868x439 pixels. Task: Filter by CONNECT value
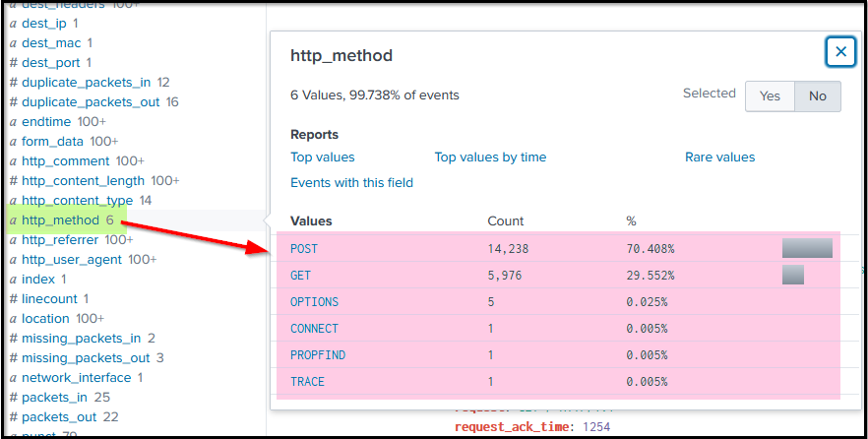tap(315, 329)
